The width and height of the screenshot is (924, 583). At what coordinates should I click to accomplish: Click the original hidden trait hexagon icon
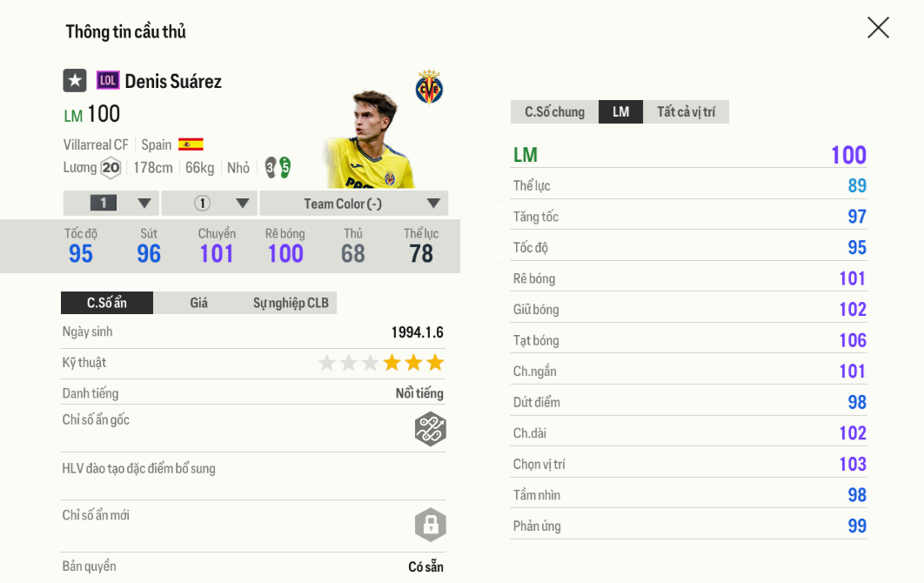coord(430,429)
